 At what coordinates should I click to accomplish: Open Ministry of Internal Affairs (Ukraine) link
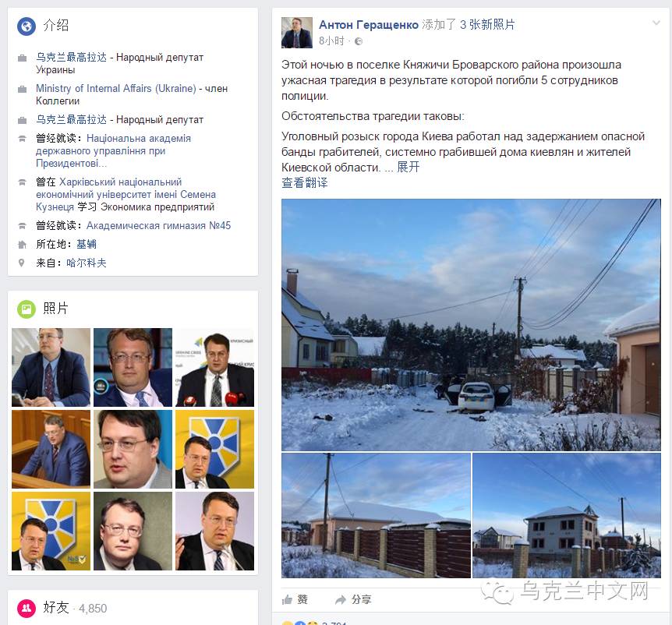point(115,88)
